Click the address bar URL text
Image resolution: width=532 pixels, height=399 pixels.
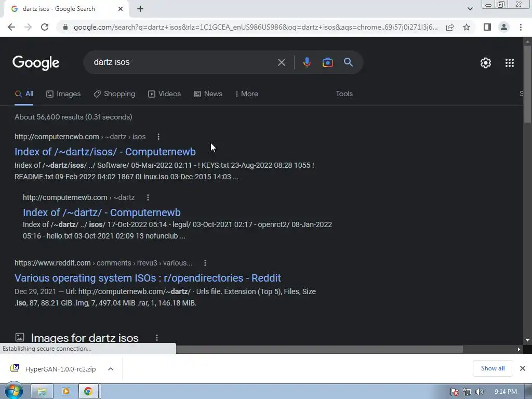(256, 27)
